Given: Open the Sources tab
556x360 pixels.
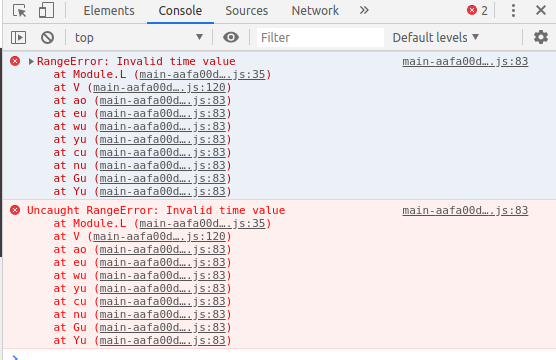Looking at the screenshot, I should coord(246,11).
